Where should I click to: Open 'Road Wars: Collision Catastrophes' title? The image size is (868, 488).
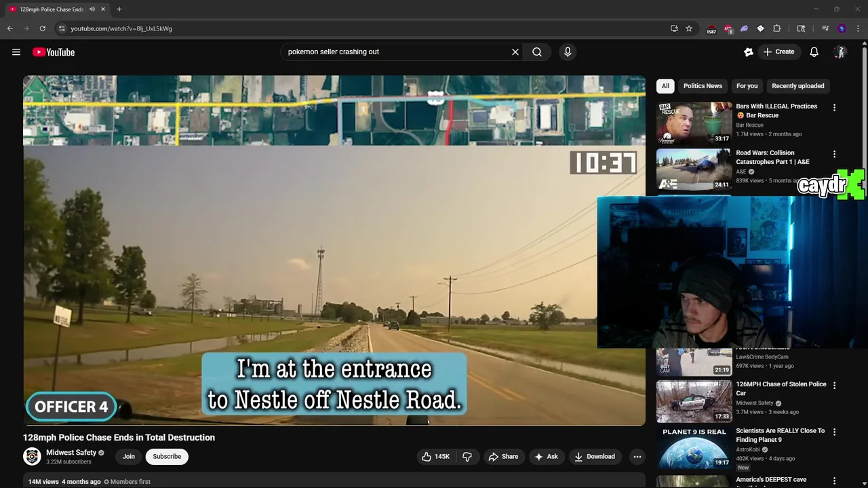(773, 157)
